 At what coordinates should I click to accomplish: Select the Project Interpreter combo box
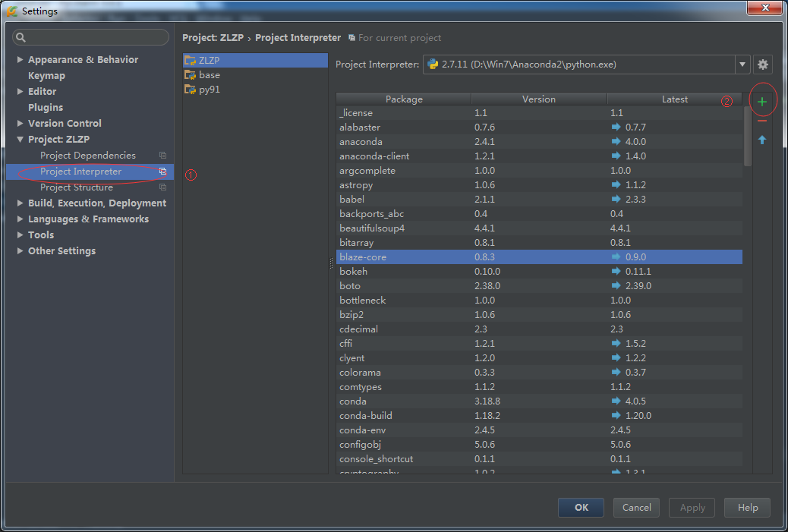pos(587,65)
